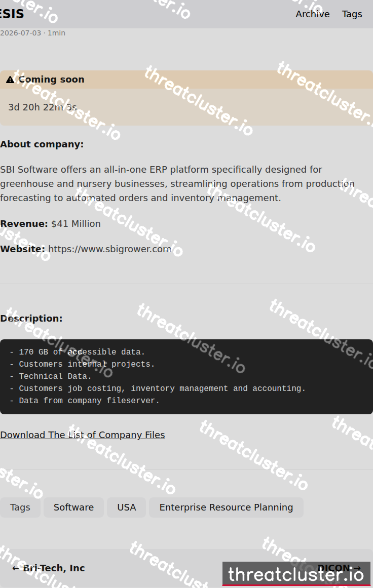
Task: Click the 'Revenue: $41 Million' line
Action: (x=50, y=224)
